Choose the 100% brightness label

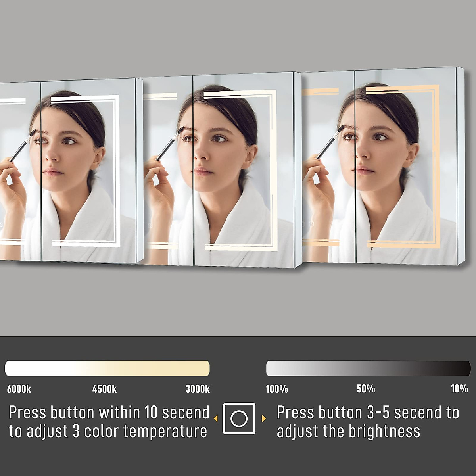[277, 389]
